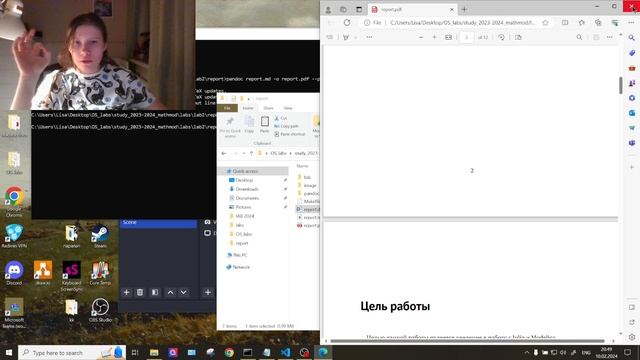Image resolution: width=640 pixels, height=360 pixels.
Task: Zoom in the PDF with the plus button
Action: pyautogui.click(x=434, y=37)
